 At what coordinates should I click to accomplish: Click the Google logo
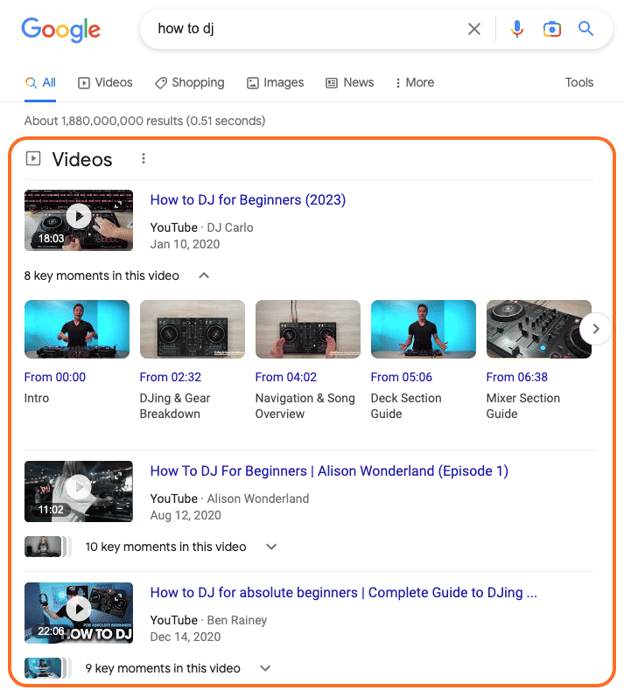pyautogui.click(x=61, y=29)
